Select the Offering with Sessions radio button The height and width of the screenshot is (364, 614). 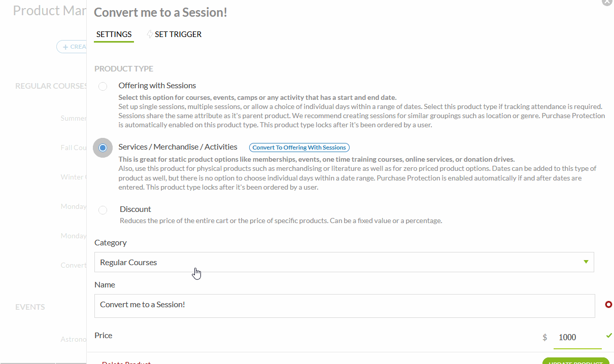tap(103, 86)
